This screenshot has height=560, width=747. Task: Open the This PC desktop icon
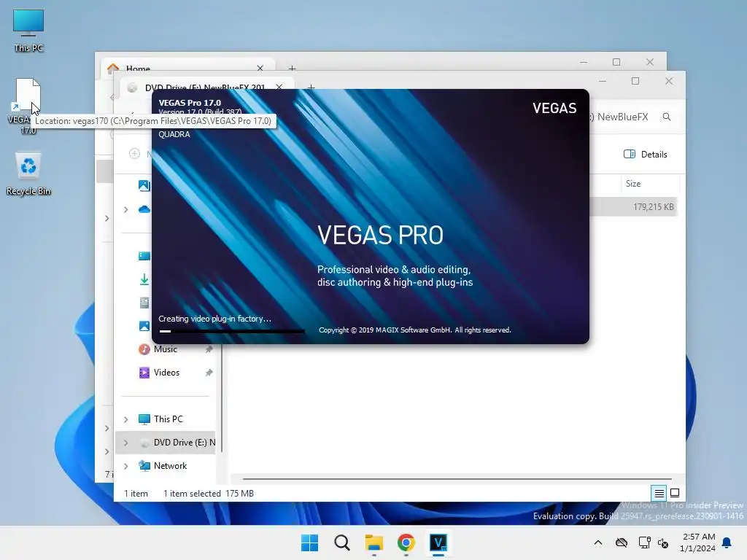[28, 30]
